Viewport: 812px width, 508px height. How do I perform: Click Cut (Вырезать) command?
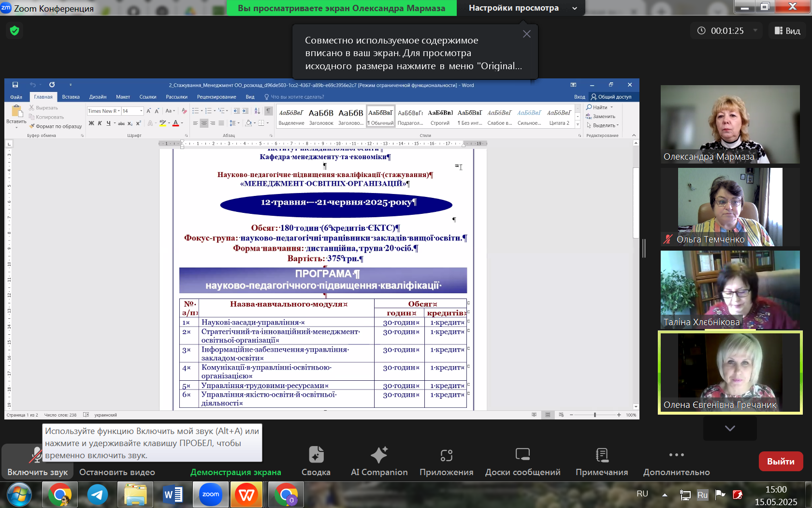click(43, 108)
